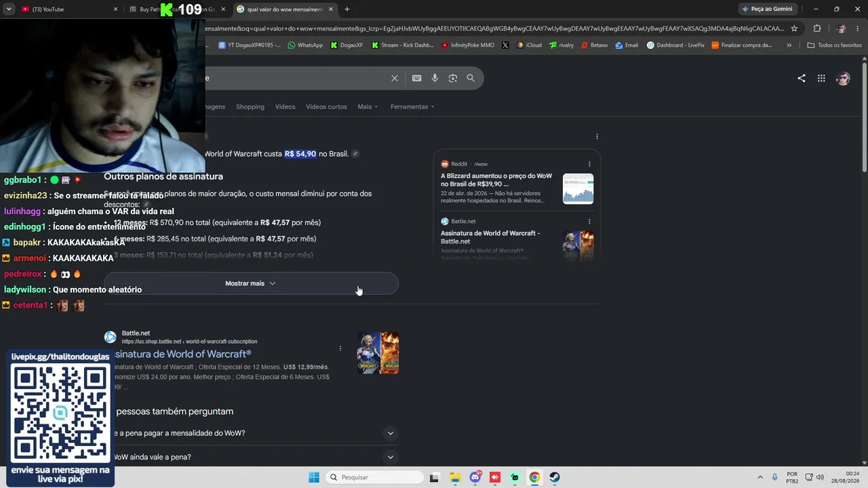Open Discord from the taskbar

coord(475,477)
